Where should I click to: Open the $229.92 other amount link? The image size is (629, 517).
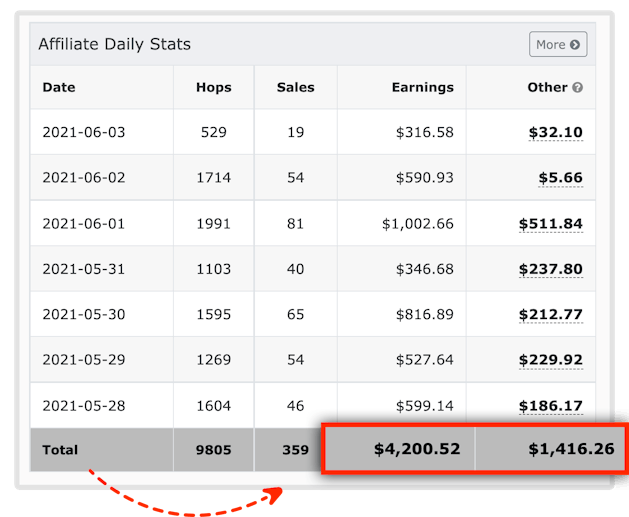[550, 361]
